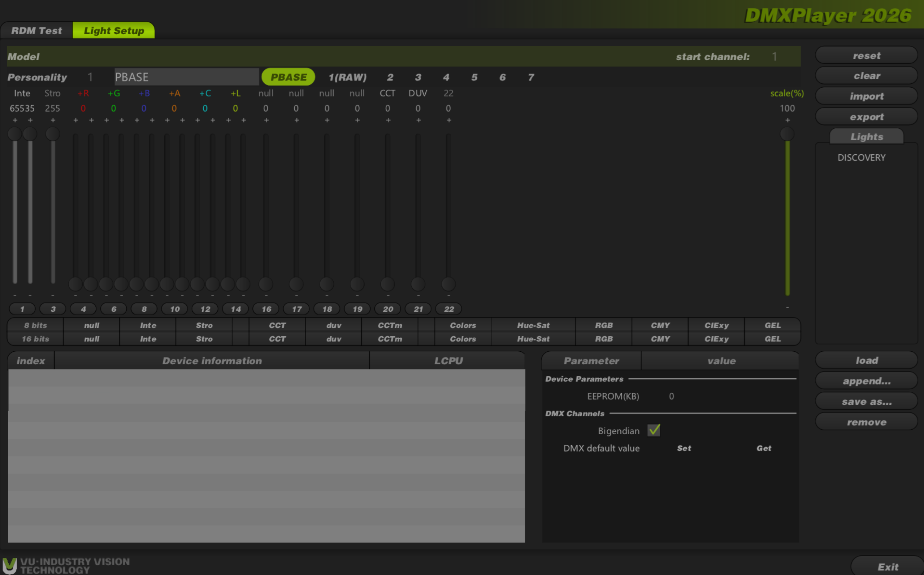Click the VU Industry Vision Technology logo
This screenshot has width=924, height=575.
tap(66, 566)
